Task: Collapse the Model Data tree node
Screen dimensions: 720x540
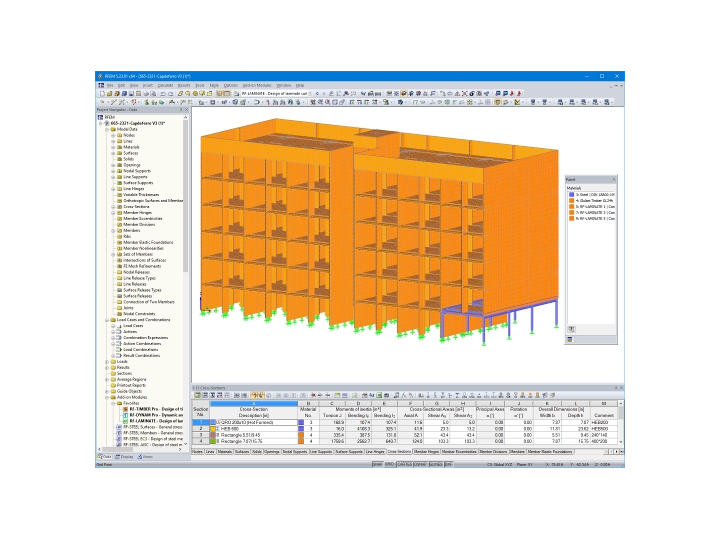Action: tap(107, 129)
